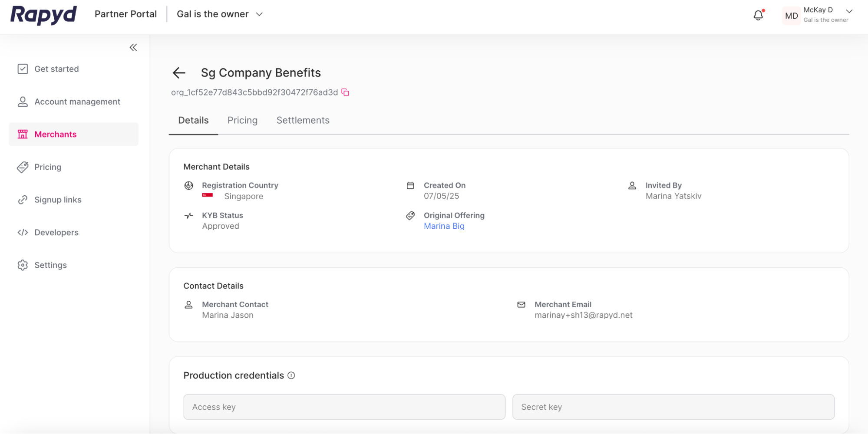
Task: Click the Rapyd logo
Action: [43, 15]
